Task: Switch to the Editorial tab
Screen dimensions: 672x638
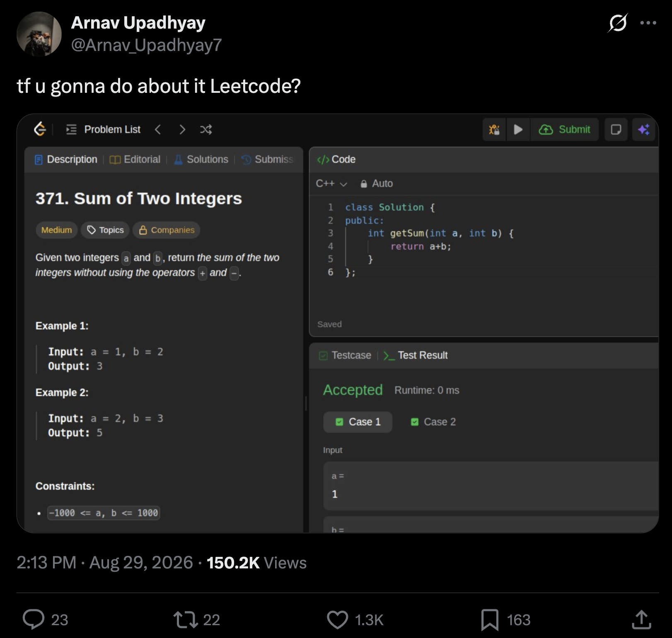Action: tap(135, 159)
